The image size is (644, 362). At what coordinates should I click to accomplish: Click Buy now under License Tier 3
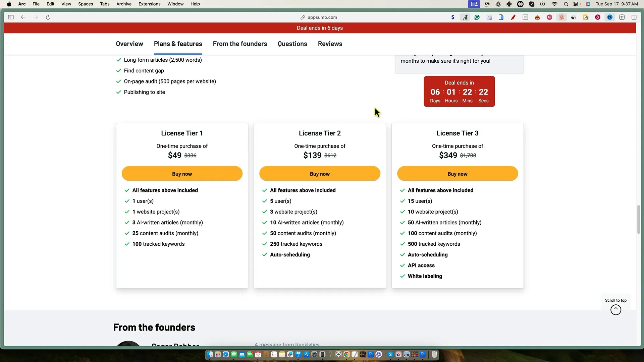click(457, 174)
